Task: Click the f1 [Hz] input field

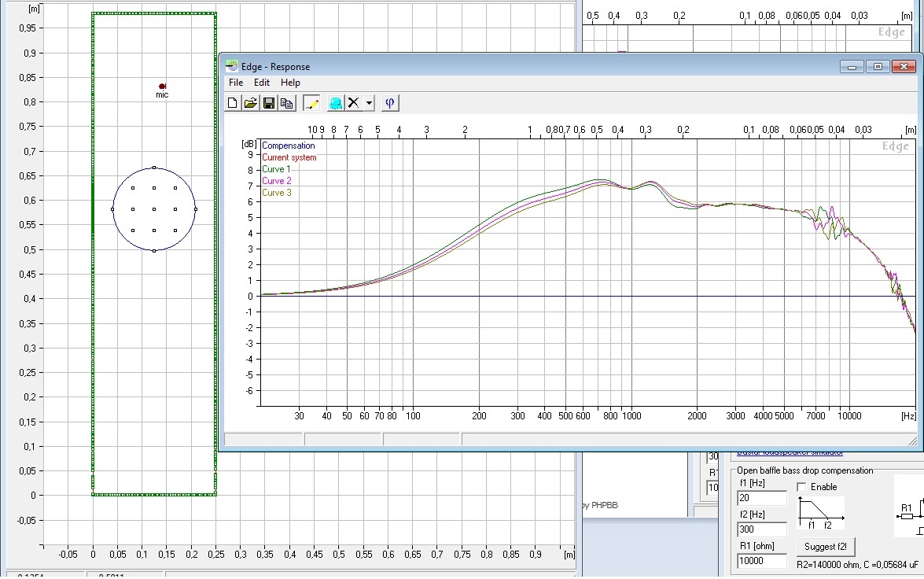Action: [x=761, y=499]
